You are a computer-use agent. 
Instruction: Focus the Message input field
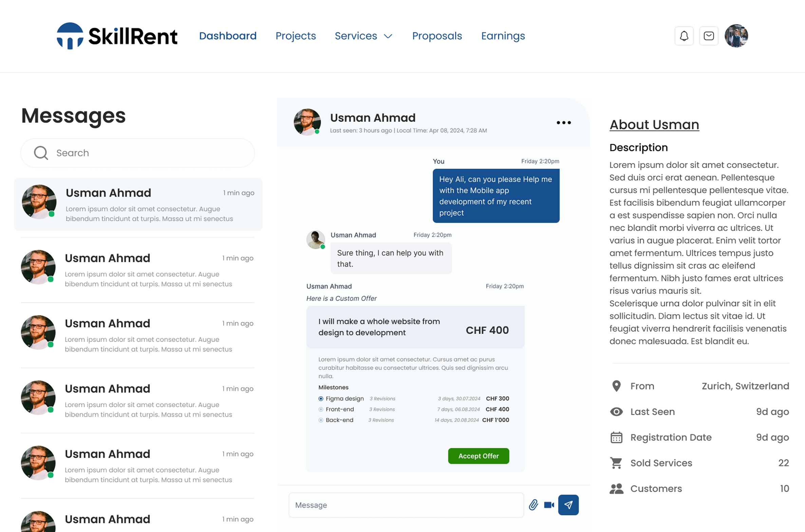pos(406,505)
